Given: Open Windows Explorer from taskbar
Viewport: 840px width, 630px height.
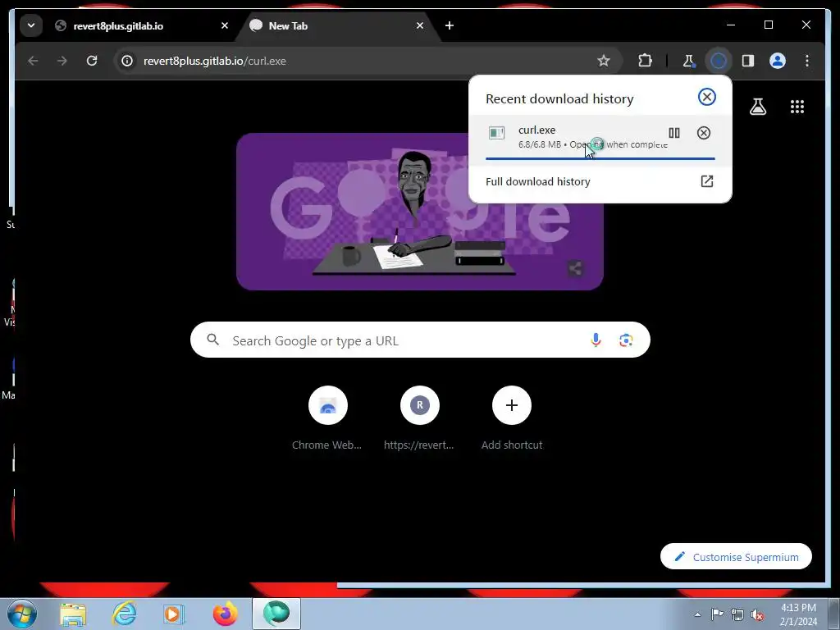Looking at the screenshot, I should point(73,614).
